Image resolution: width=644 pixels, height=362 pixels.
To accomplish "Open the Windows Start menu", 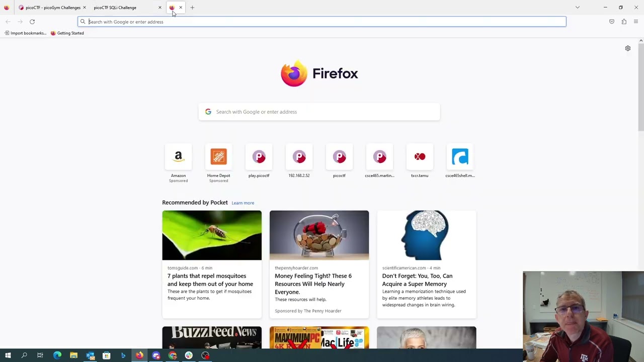I will (x=8, y=355).
